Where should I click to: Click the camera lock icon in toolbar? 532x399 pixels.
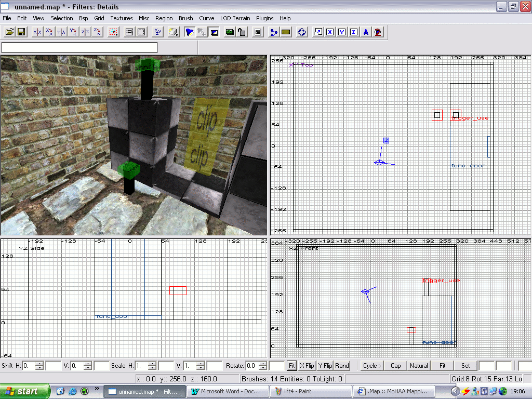point(242,32)
